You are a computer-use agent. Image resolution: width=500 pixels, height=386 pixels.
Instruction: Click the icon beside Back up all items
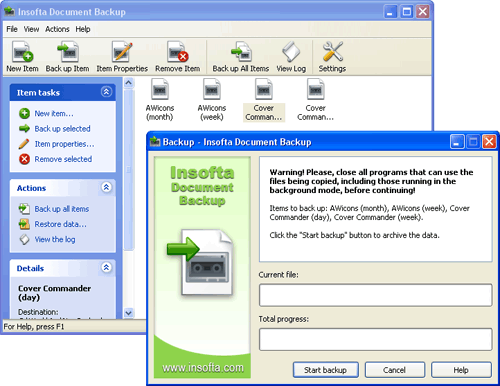pyautogui.click(x=24, y=209)
